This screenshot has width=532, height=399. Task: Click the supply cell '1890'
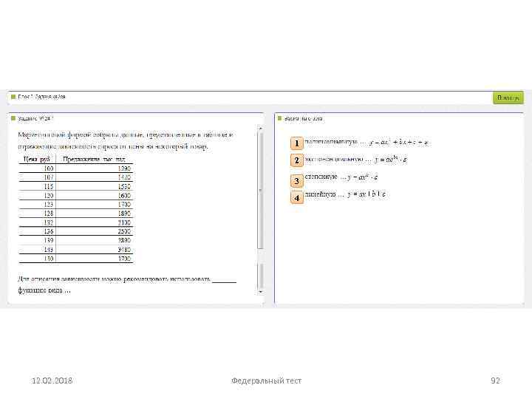pyautogui.click(x=124, y=214)
